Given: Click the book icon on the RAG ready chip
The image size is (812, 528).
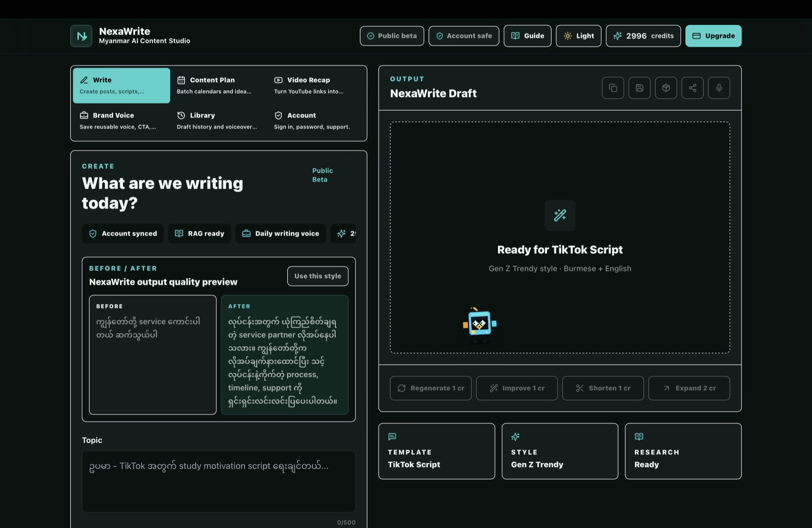Looking at the screenshot, I should pos(179,233).
